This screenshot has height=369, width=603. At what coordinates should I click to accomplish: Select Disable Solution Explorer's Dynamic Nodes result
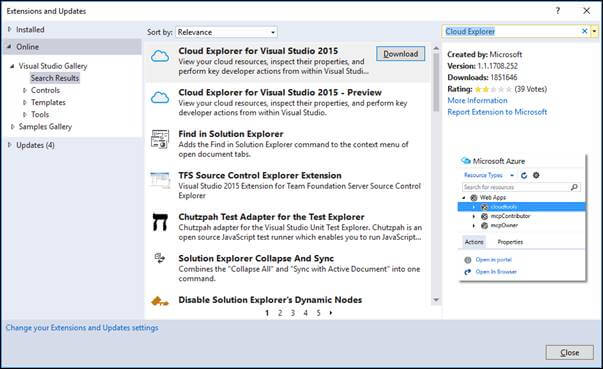pos(287,300)
